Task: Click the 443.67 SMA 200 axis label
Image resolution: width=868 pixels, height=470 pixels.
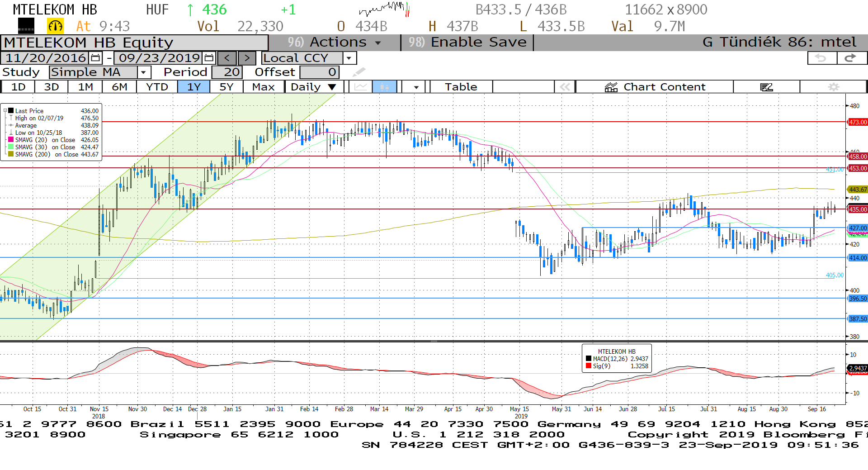Action: click(858, 190)
